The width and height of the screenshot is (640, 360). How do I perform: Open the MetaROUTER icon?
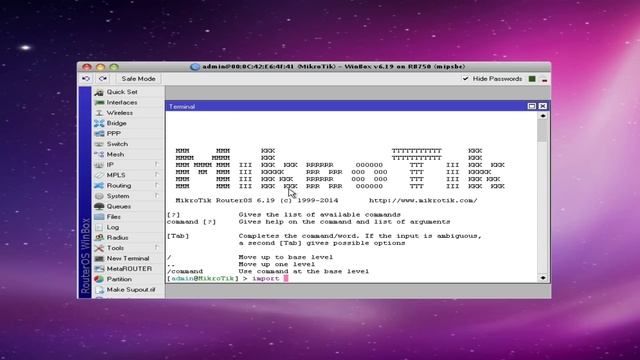pos(99,269)
